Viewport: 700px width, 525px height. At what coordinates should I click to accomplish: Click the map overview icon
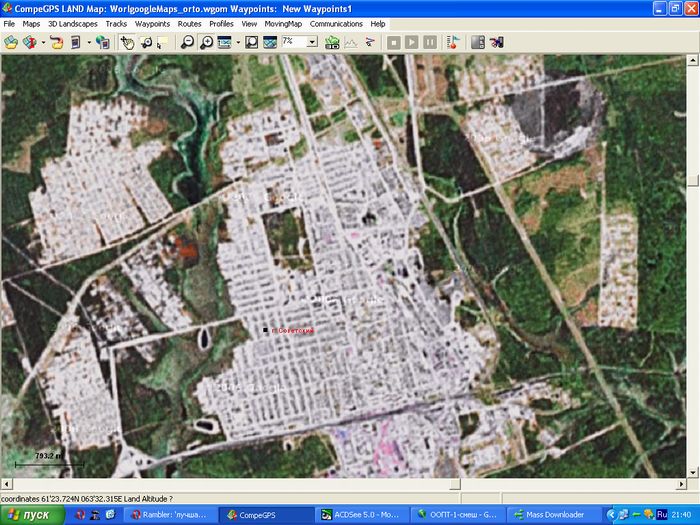(270, 42)
